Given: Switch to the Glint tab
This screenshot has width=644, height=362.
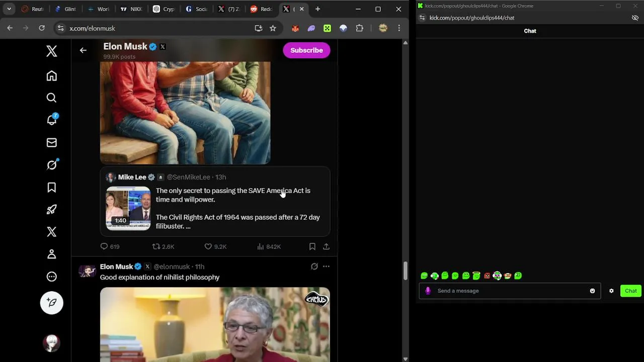Looking at the screenshot, I should [65, 9].
